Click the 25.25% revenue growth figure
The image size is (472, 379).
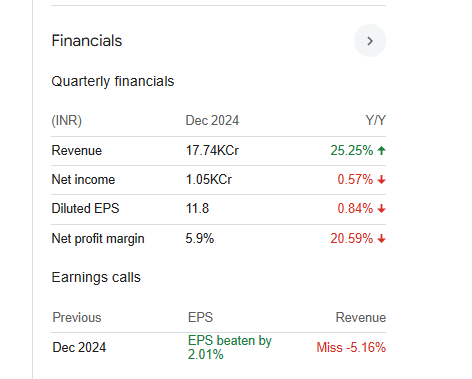pos(352,151)
